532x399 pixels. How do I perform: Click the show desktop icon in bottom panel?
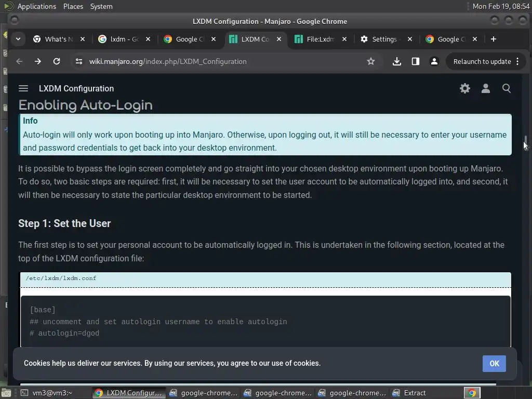point(6,393)
